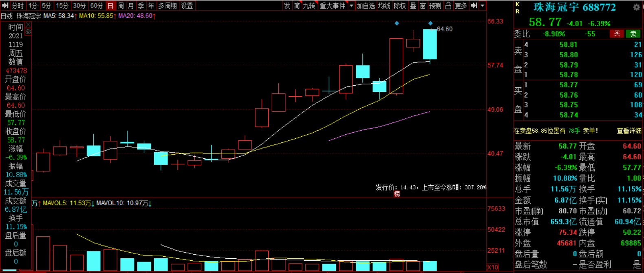
Task: Click the 窗 window icon in toolbar
Action: pos(423,6)
